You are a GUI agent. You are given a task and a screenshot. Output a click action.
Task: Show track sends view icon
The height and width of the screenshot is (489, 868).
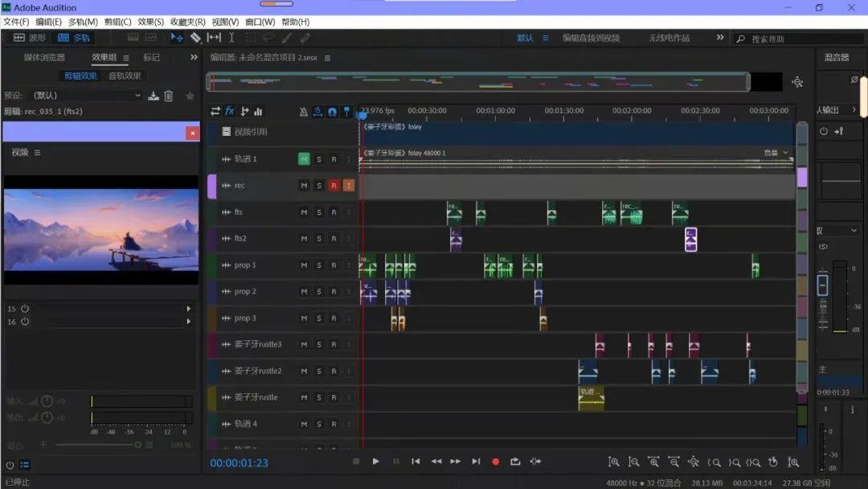pos(244,111)
